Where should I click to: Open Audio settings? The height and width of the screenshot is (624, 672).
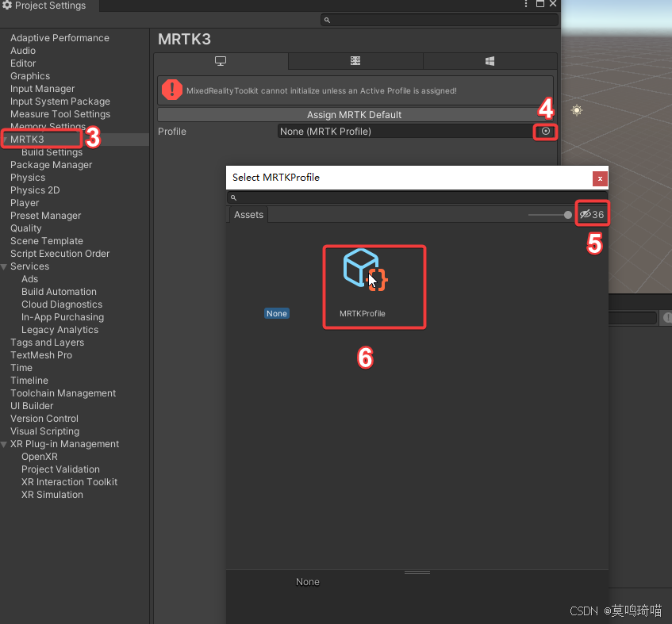point(23,51)
